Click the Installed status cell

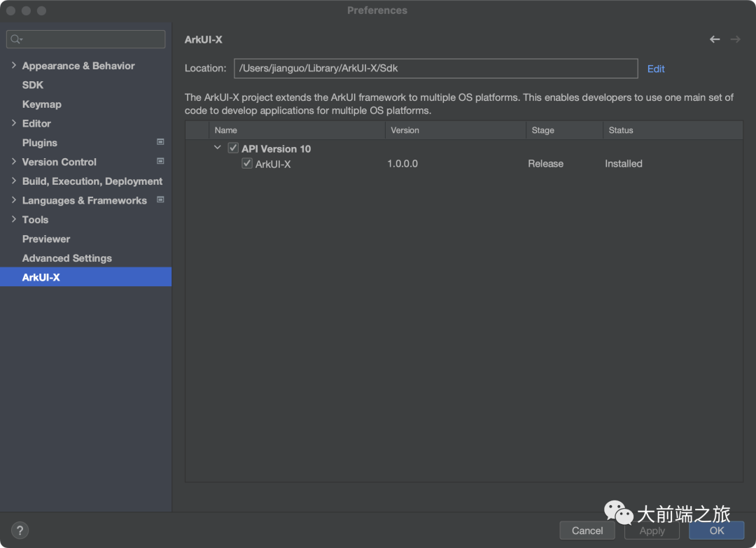tap(624, 164)
